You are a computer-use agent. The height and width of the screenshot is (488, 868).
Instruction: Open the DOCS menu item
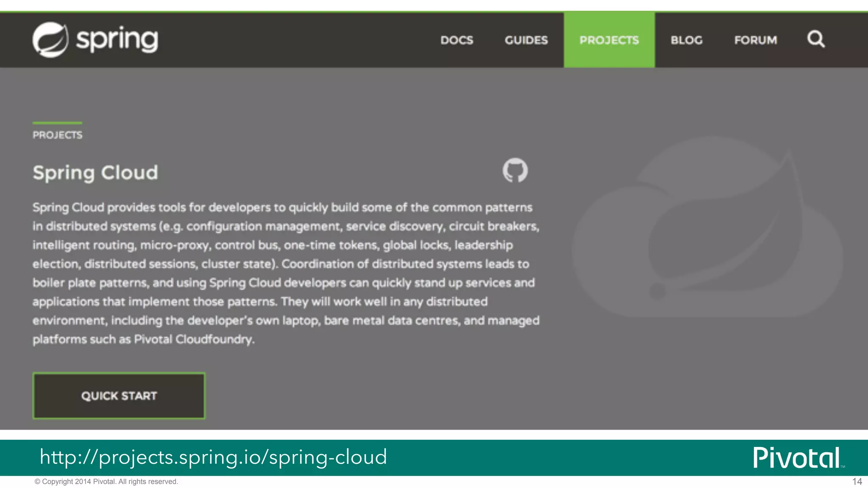tap(456, 40)
